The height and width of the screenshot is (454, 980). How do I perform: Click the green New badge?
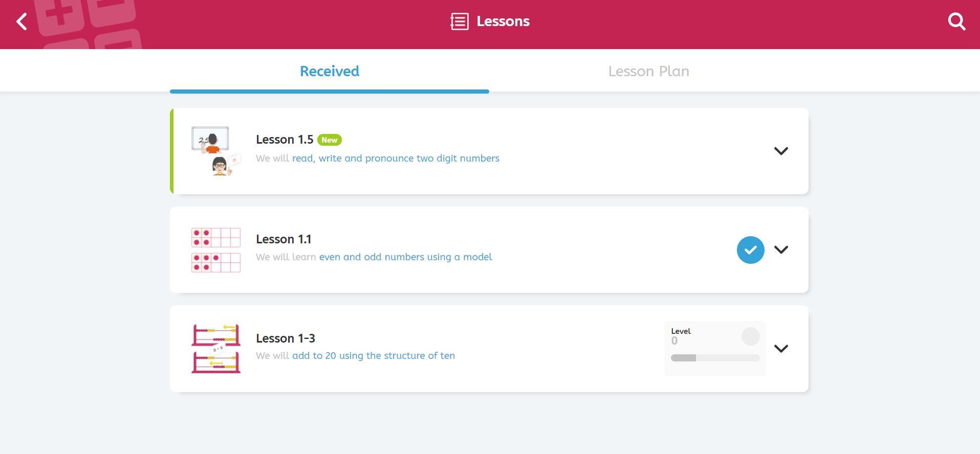[x=329, y=140]
